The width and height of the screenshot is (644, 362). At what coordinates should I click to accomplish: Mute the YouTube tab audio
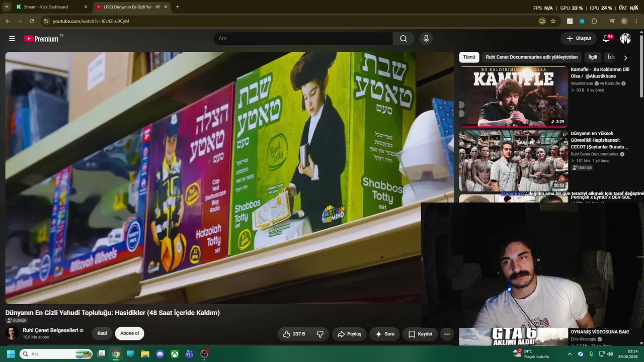click(158, 7)
